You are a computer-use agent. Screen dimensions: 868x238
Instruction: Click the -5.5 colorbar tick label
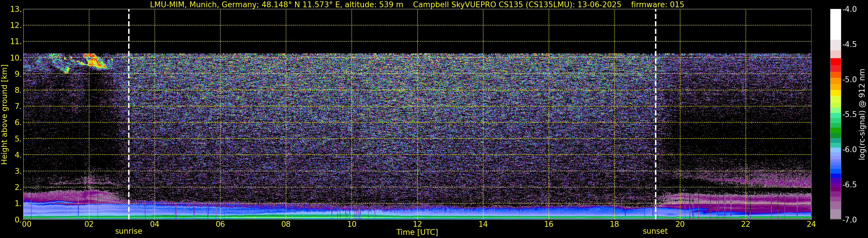(849, 115)
